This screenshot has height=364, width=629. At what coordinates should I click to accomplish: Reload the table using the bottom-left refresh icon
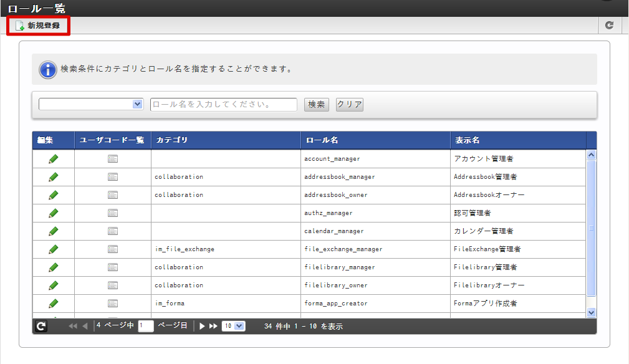coord(41,326)
